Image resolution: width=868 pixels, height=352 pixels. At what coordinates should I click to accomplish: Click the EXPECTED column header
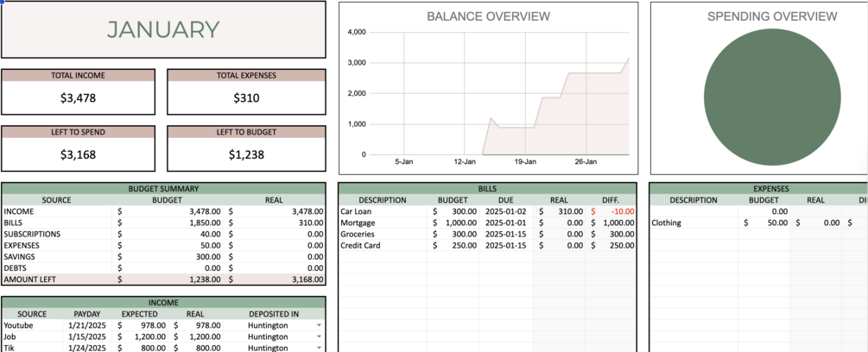click(x=140, y=314)
